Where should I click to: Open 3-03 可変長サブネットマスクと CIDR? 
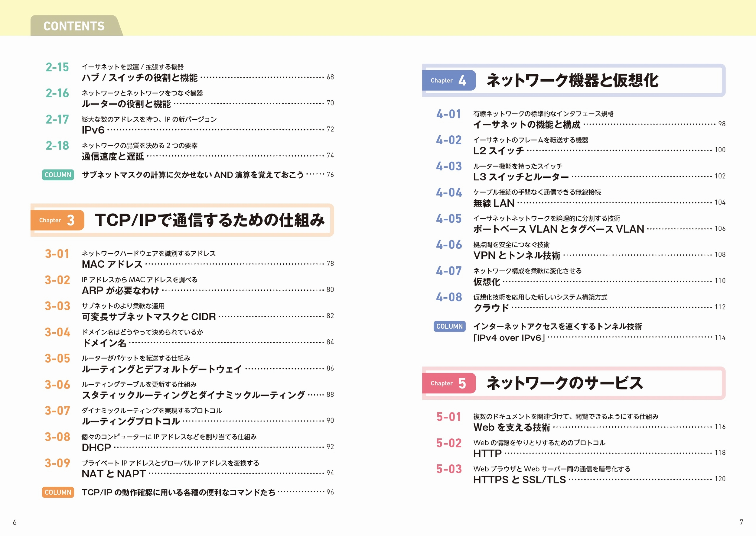190,311
